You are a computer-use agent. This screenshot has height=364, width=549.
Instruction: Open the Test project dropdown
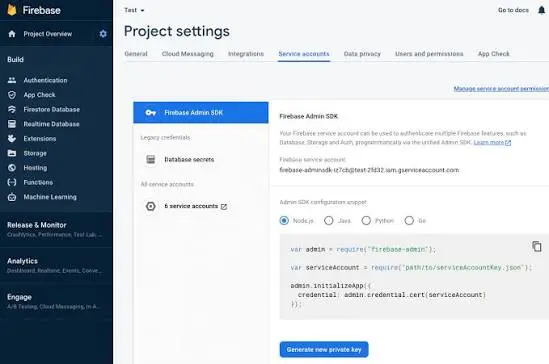(134, 10)
